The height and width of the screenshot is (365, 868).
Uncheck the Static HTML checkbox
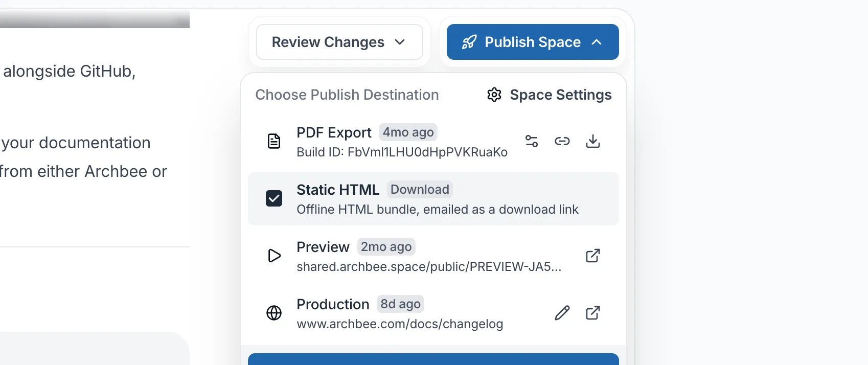tap(274, 198)
